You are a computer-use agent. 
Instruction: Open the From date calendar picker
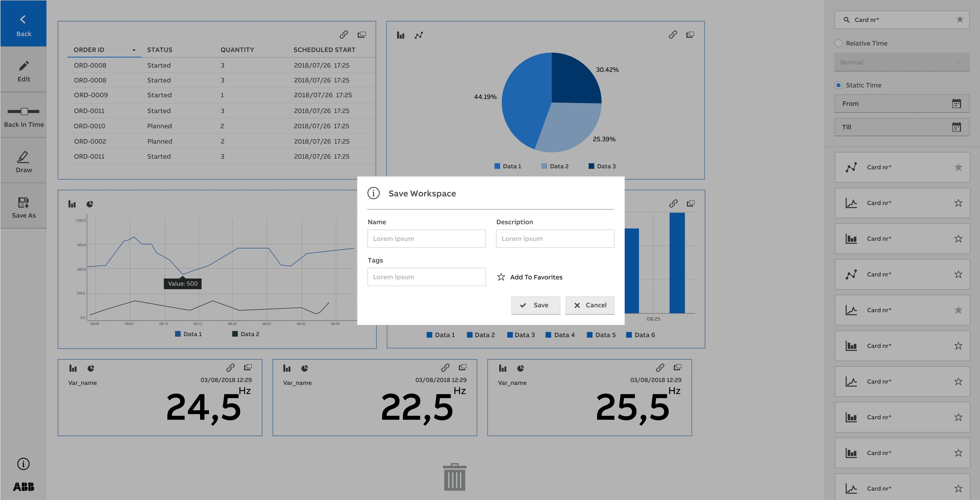click(x=956, y=104)
